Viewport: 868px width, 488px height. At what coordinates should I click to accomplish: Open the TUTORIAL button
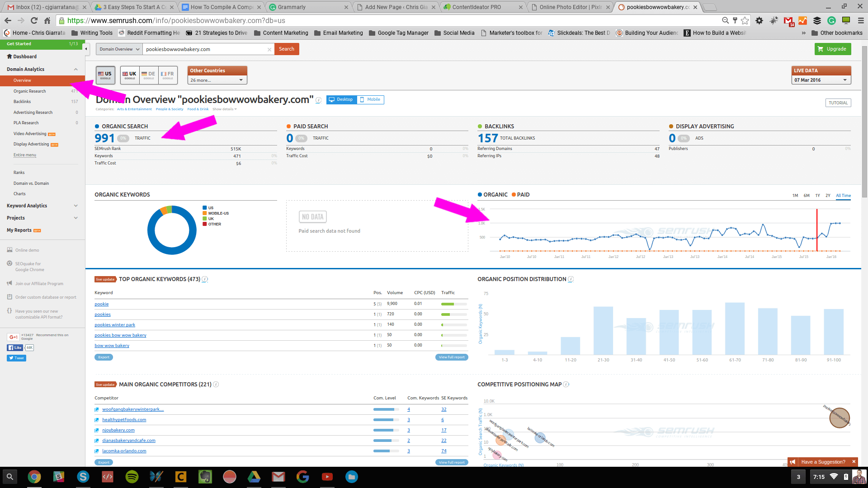(x=838, y=103)
